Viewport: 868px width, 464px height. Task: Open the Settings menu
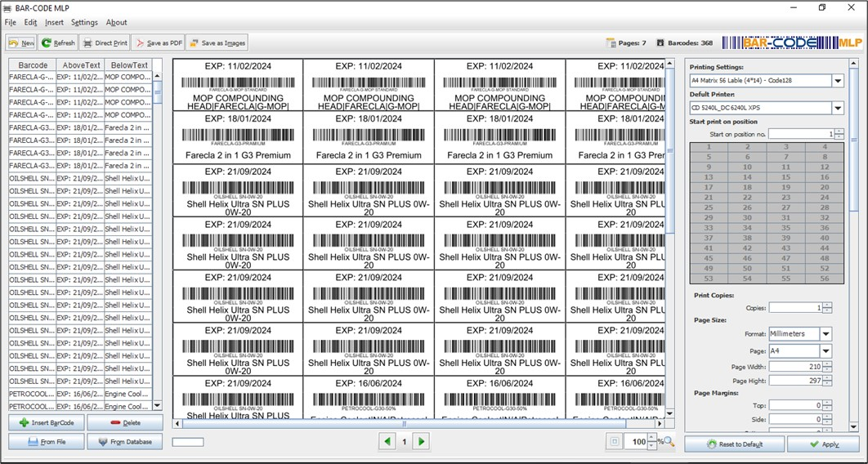tap(84, 22)
